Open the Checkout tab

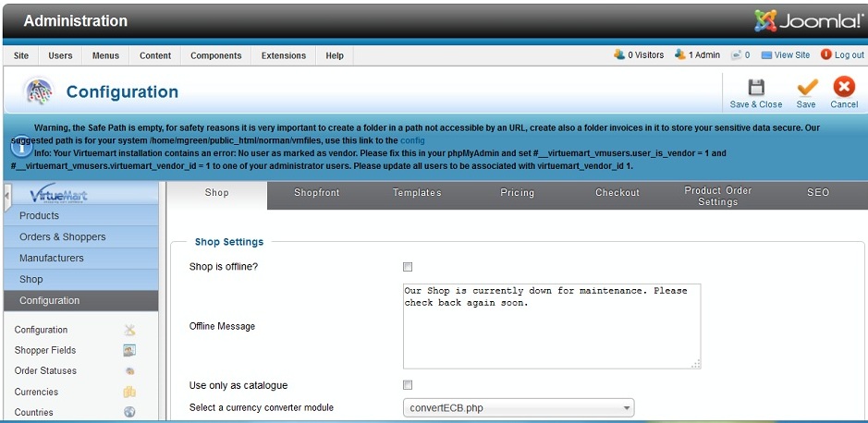[617, 193]
